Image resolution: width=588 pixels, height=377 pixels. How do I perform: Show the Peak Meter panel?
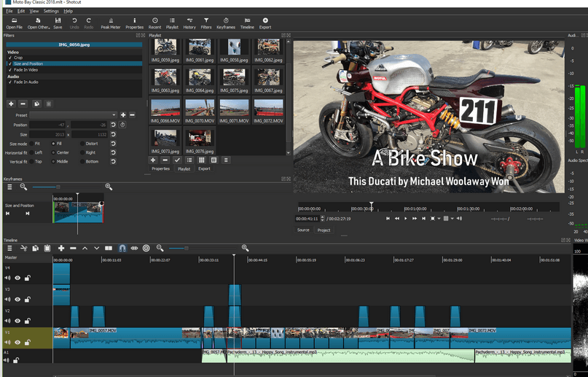point(111,23)
